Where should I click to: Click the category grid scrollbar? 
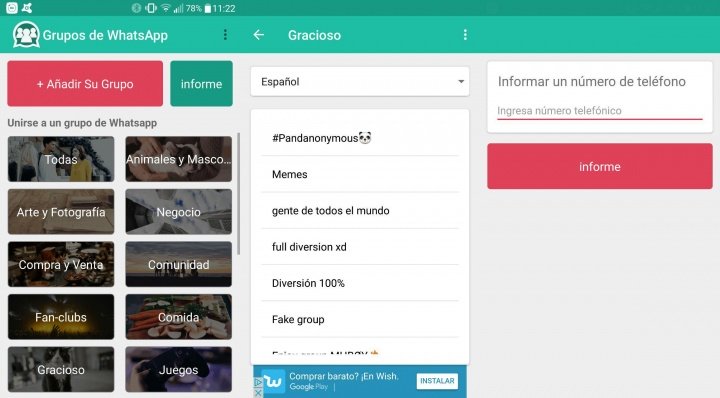tap(238, 194)
